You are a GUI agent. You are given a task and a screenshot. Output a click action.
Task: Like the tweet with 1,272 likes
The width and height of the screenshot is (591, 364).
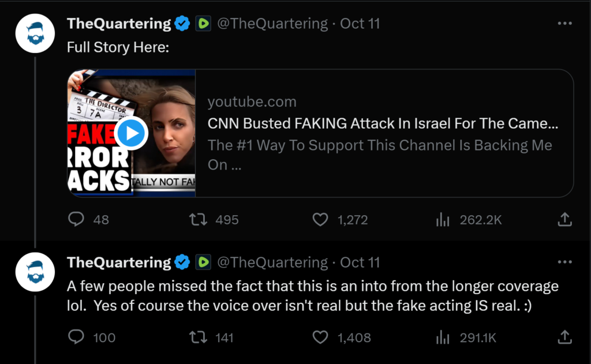320,219
